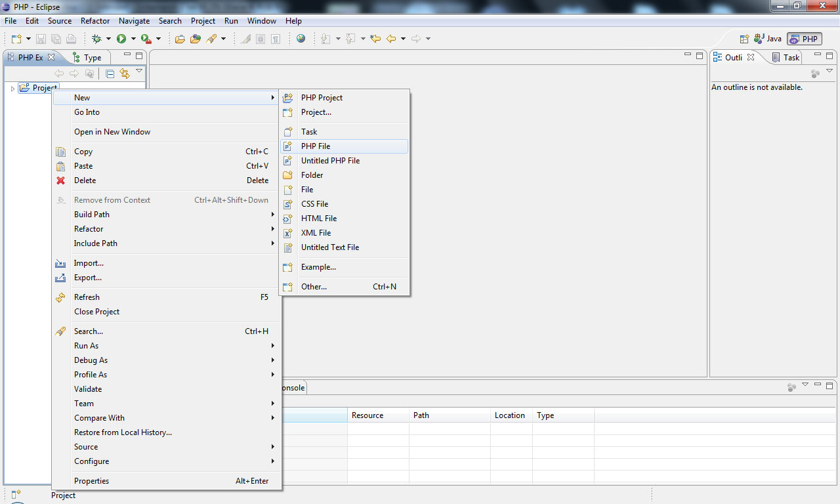Click the Debug bug icon
Screen dimensions: 840x504
tap(96, 39)
